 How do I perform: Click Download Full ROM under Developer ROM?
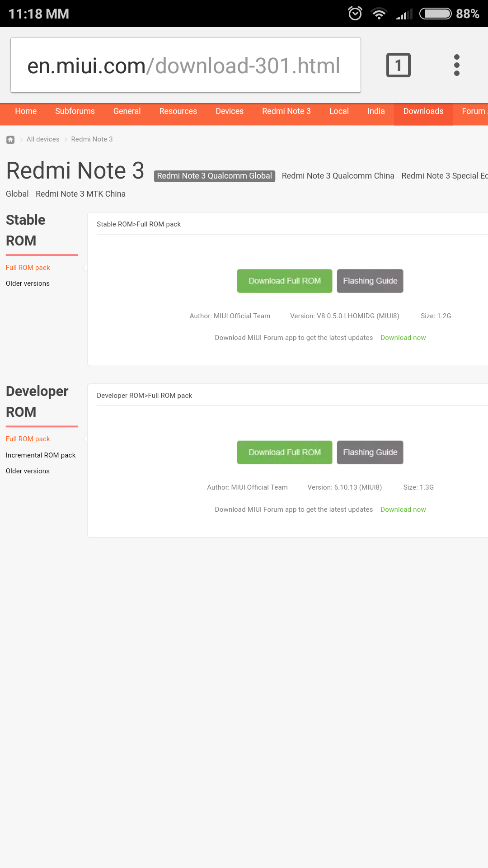tap(285, 453)
